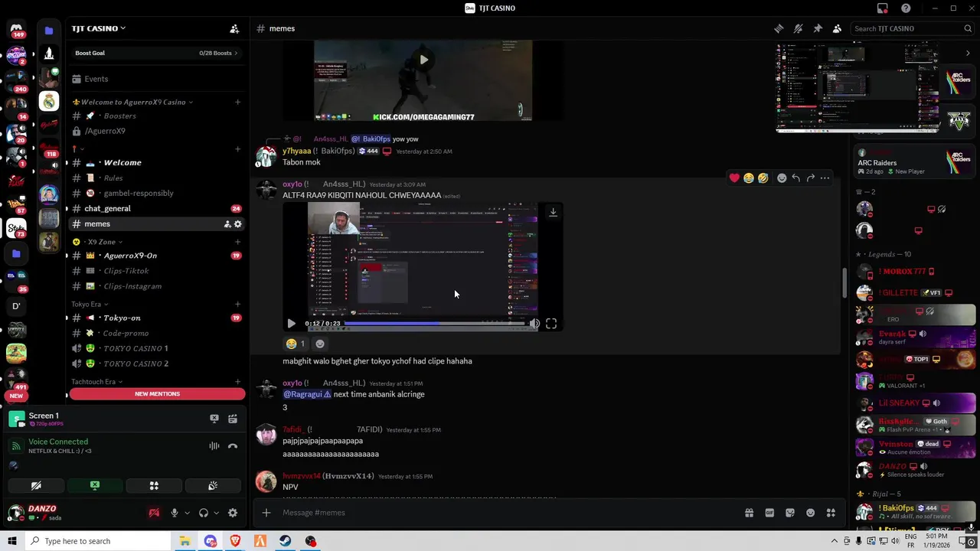Open server invite people icon beside TJT CASINO

[x=234, y=28]
